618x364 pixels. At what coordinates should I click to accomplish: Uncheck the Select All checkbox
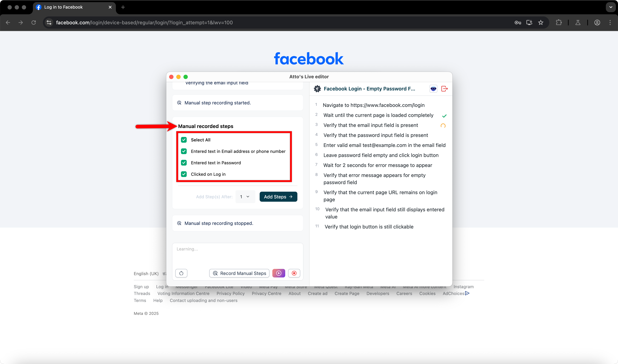pos(184,140)
